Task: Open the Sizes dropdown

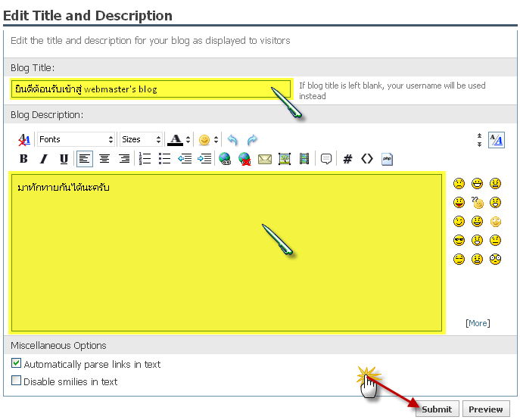Action: pos(142,140)
